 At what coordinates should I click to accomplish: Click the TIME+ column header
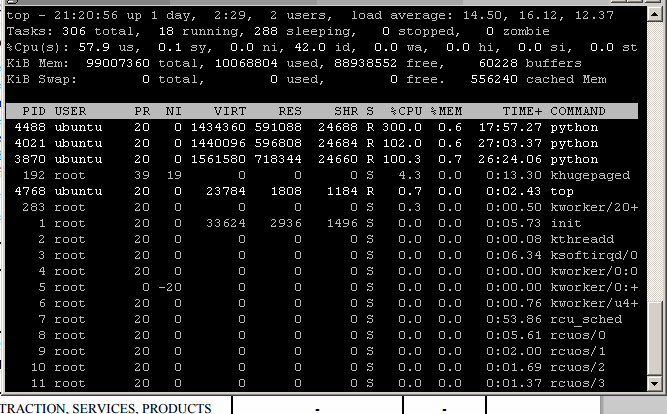[x=522, y=111]
